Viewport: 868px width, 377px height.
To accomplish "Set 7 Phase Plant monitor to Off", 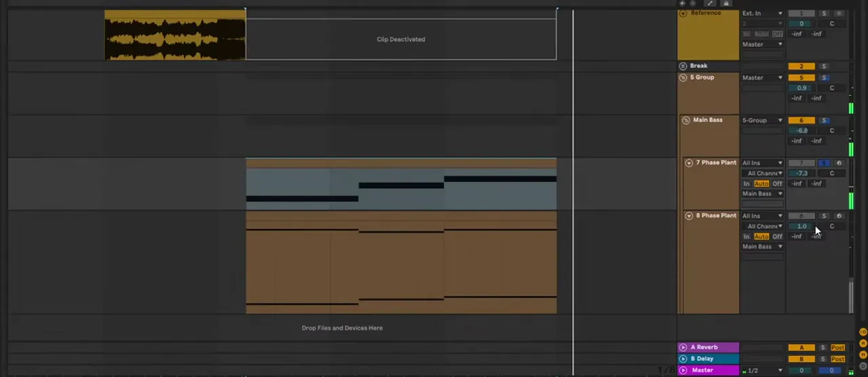I will [x=777, y=184].
